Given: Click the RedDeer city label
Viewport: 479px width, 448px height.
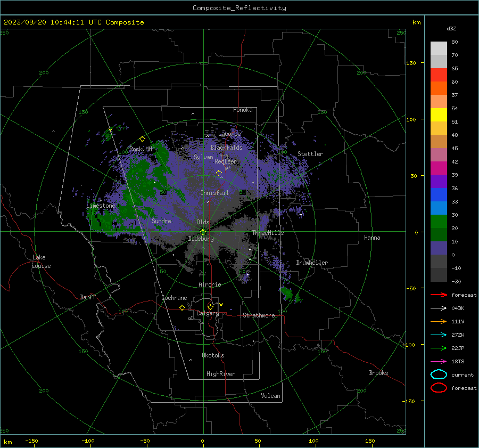Looking at the screenshot, I should (226, 161).
